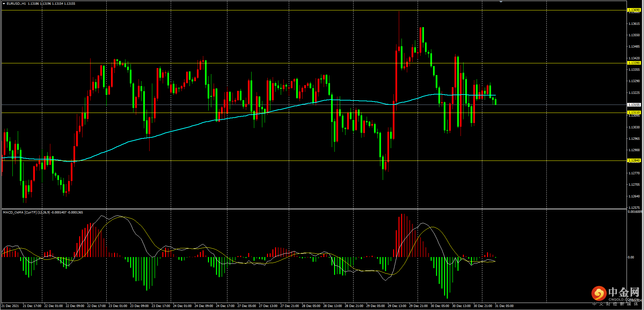Image resolution: width=644 pixels, height=310 pixels.
Task: Click the 28 Dec 05:00 time label
Action: click(x=311, y=306)
